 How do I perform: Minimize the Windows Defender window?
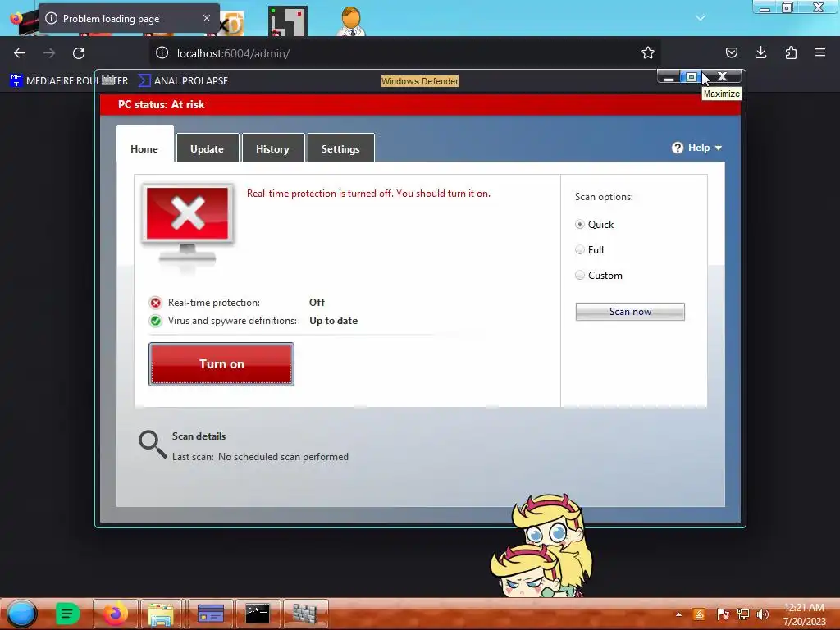668,76
